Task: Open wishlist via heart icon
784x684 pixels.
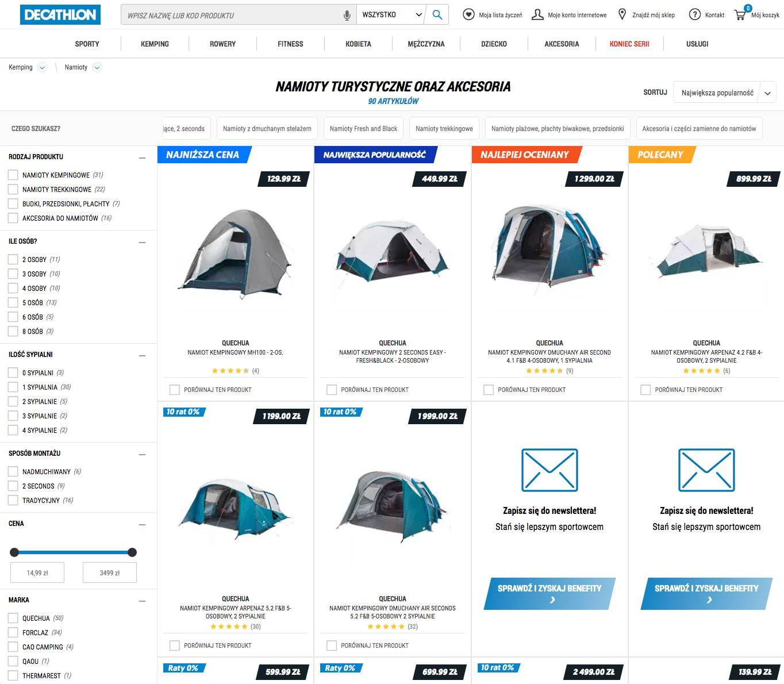Action: tap(469, 15)
